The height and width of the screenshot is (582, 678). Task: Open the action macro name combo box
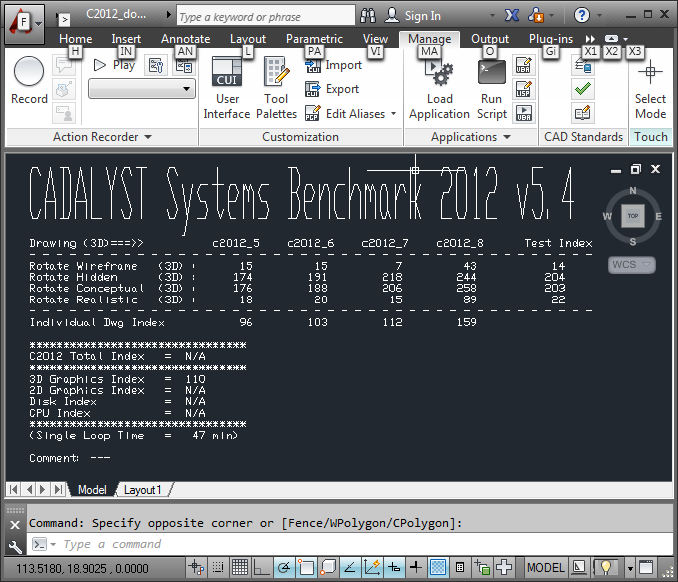point(142,89)
